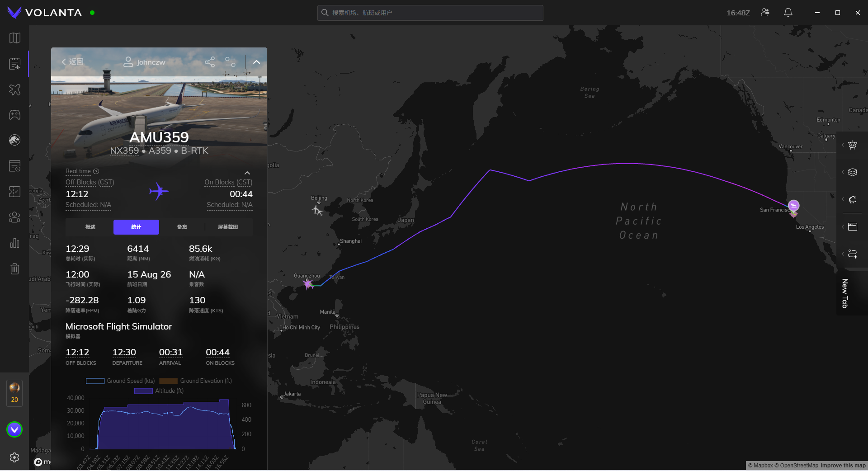The height and width of the screenshot is (471, 868).
Task: Open the trash bin icon in sidebar
Action: 14,268
